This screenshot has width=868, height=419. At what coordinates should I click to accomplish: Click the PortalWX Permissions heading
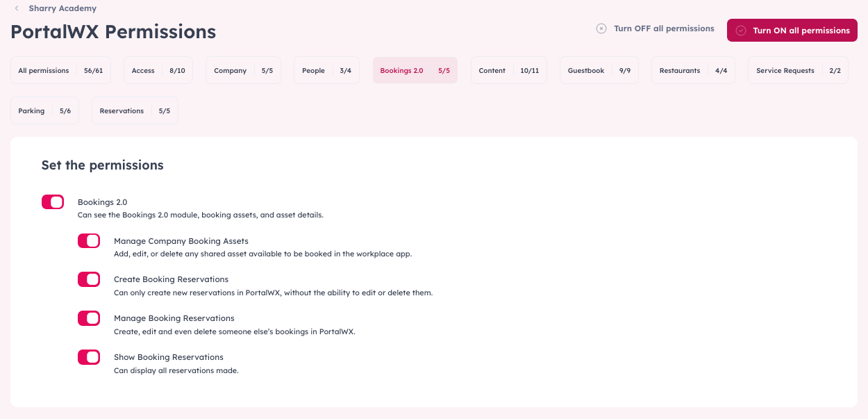(113, 32)
